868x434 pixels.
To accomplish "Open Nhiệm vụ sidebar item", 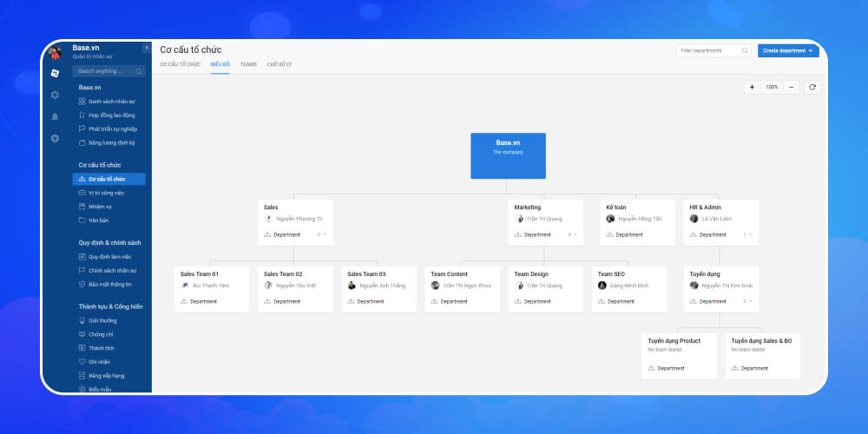I will coord(109,207).
